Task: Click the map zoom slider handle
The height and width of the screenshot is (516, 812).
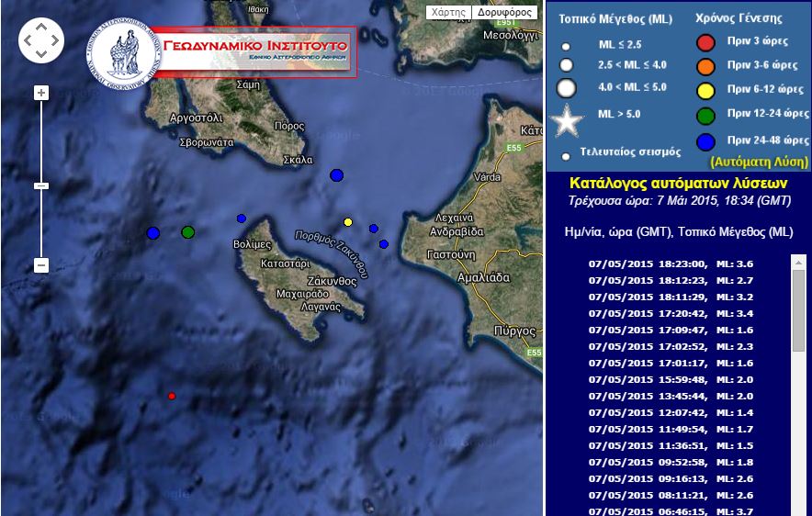Action: (40, 186)
